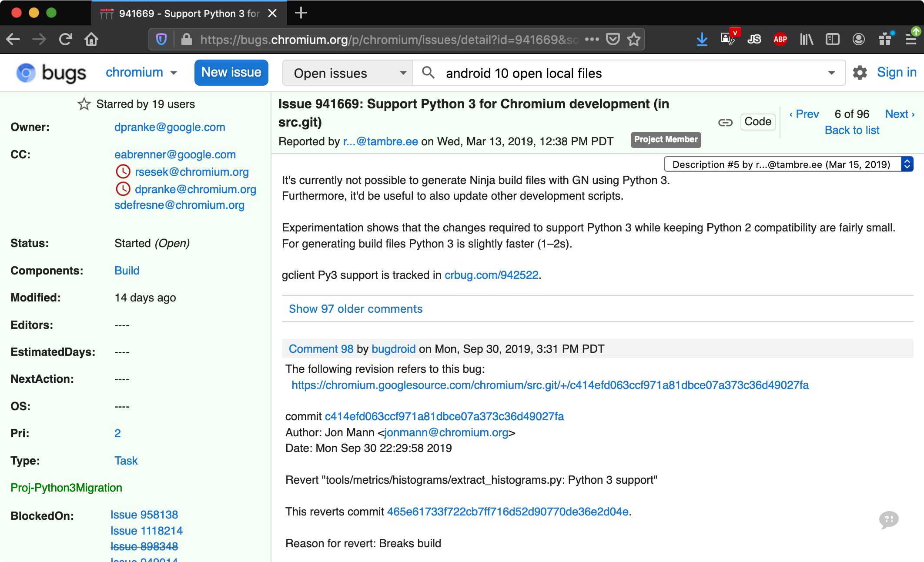Copy issue link via chain icon
The height and width of the screenshot is (562, 924).
click(725, 123)
